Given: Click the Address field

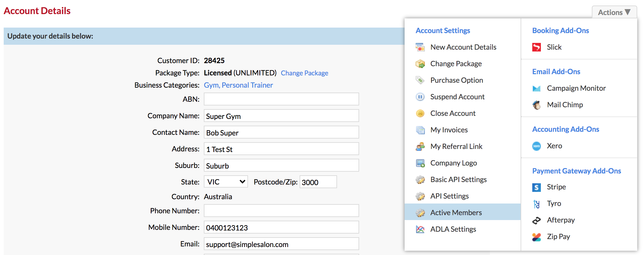Looking at the screenshot, I should point(281,149).
